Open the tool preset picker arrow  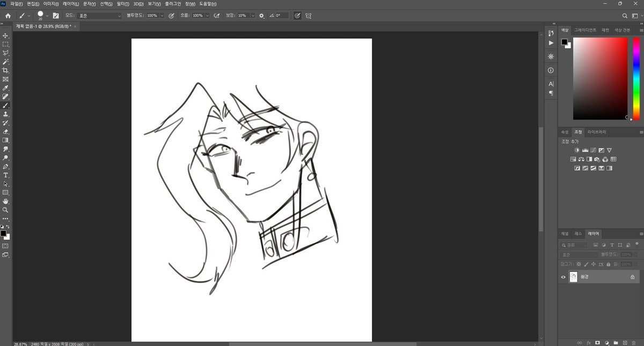point(29,16)
